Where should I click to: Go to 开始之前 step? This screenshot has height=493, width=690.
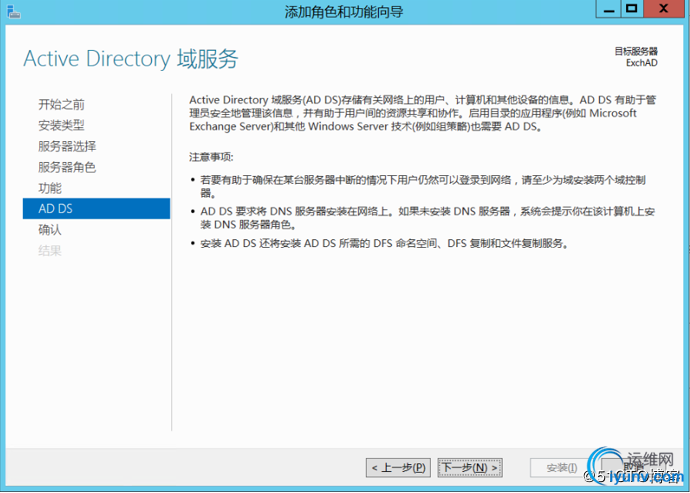click(61, 104)
